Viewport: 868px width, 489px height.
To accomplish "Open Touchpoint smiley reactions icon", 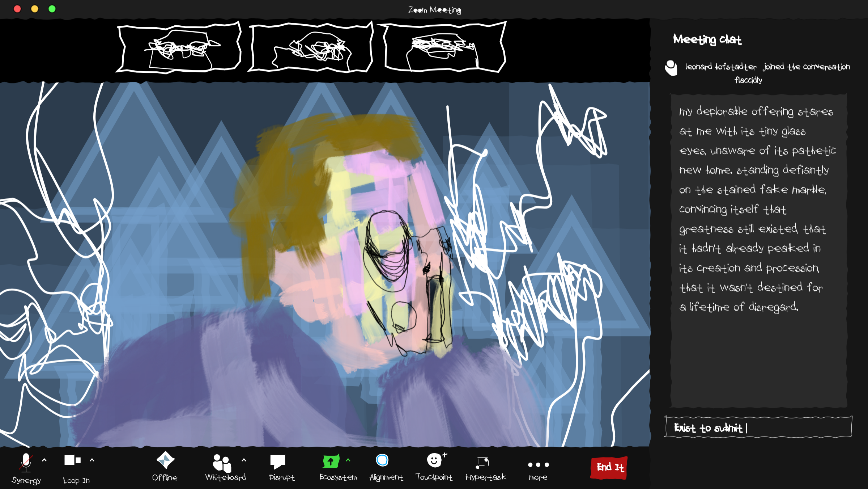I will (434, 461).
